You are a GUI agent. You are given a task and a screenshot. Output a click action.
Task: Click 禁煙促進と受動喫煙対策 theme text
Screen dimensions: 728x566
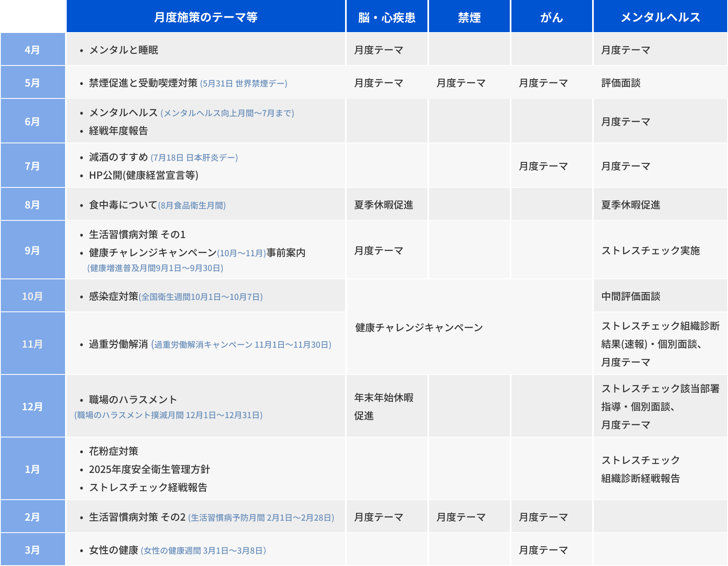(143, 83)
